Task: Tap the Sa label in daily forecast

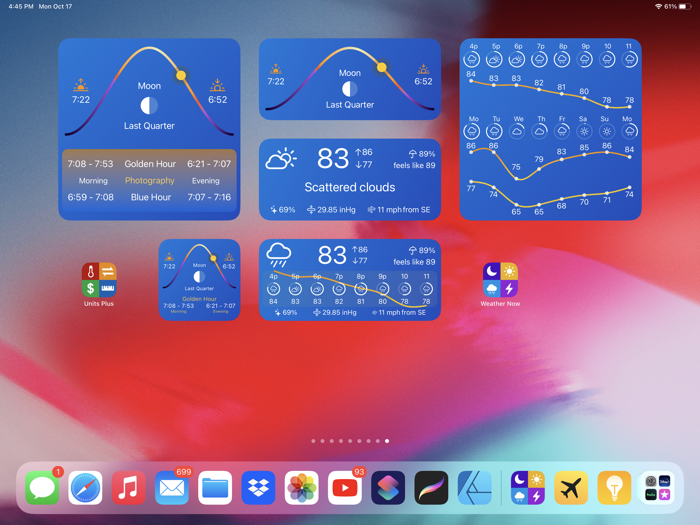Action: click(583, 119)
